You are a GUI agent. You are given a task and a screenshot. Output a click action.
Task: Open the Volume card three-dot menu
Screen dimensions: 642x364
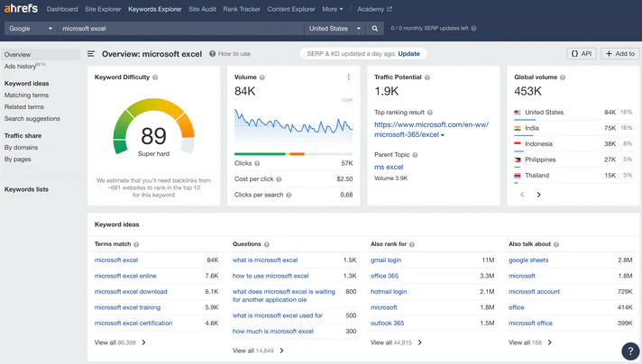(348, 77)
